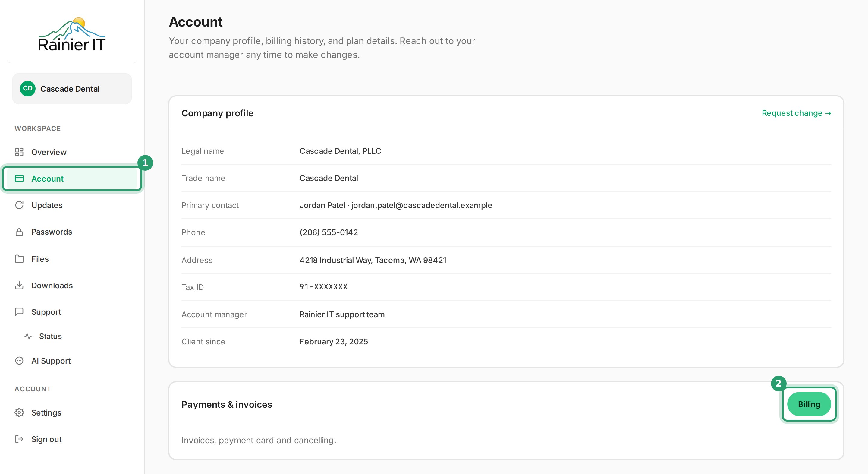Viewport: 868px width, 474px height.
Task: Choose Sign out
Action: click(x=72, y=439)
